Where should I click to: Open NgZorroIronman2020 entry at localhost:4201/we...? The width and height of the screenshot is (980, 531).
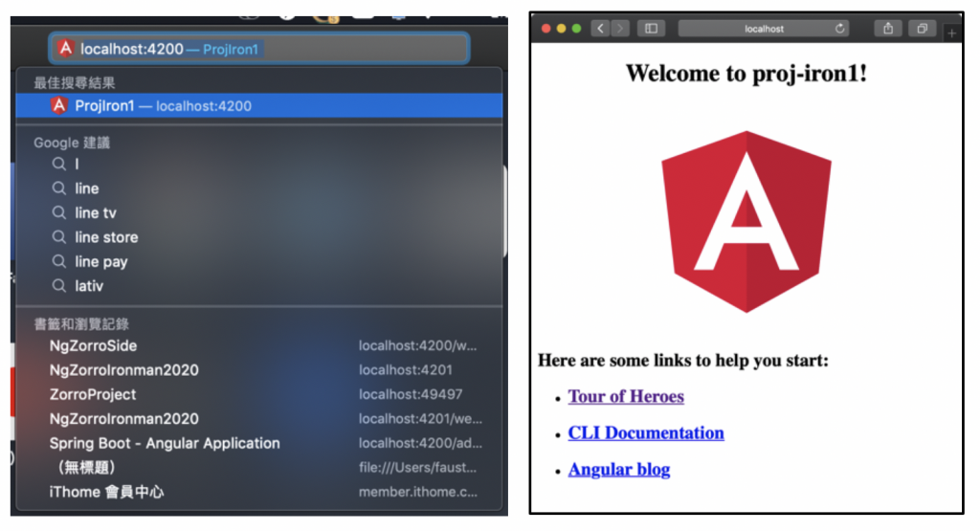258,418
